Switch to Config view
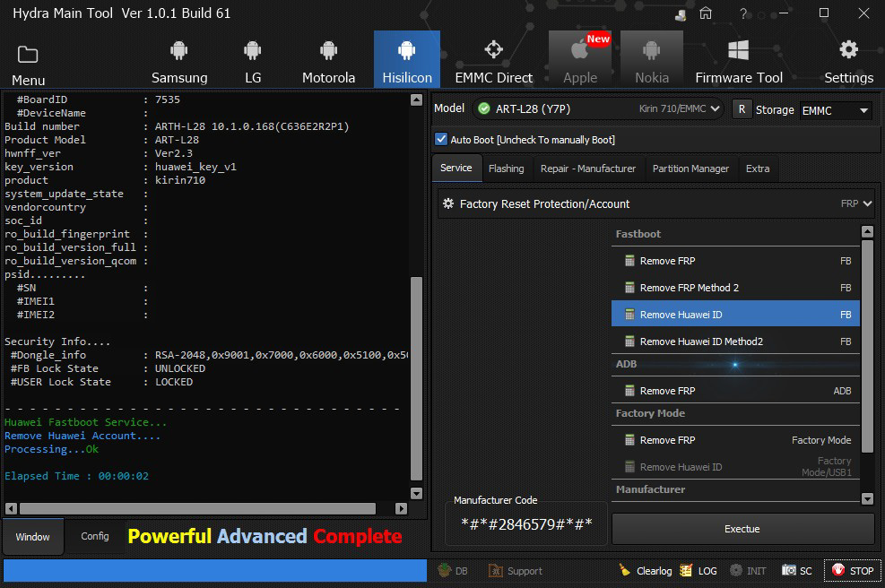The height and width of the screenshot is (588, 885). pos(95,536)
